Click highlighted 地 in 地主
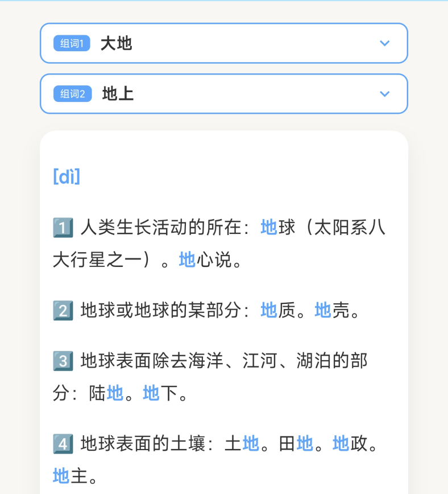The height and width of the screenshot is (494, 448). [61, 476]
